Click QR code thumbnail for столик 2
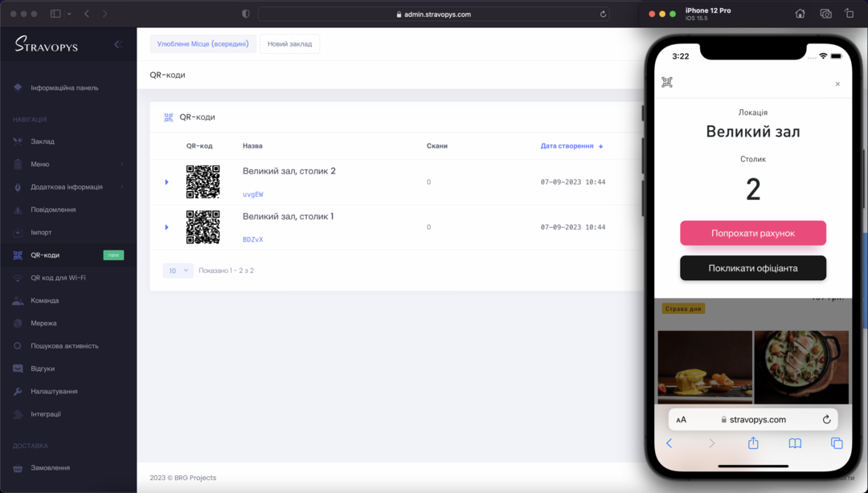 tap(203, 182)
